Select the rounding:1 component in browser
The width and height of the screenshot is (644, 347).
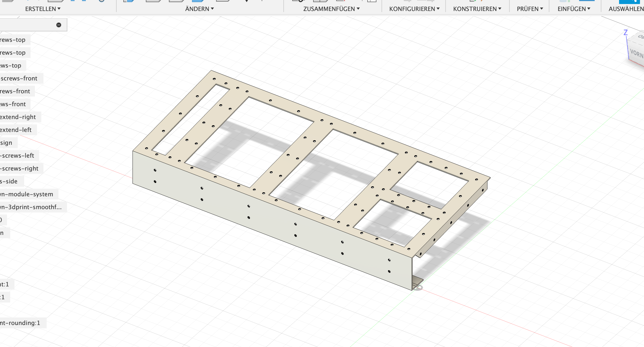click(20, 323)
